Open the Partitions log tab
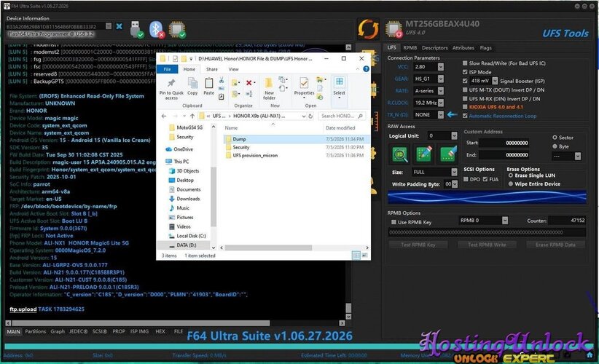 point(35,331)
